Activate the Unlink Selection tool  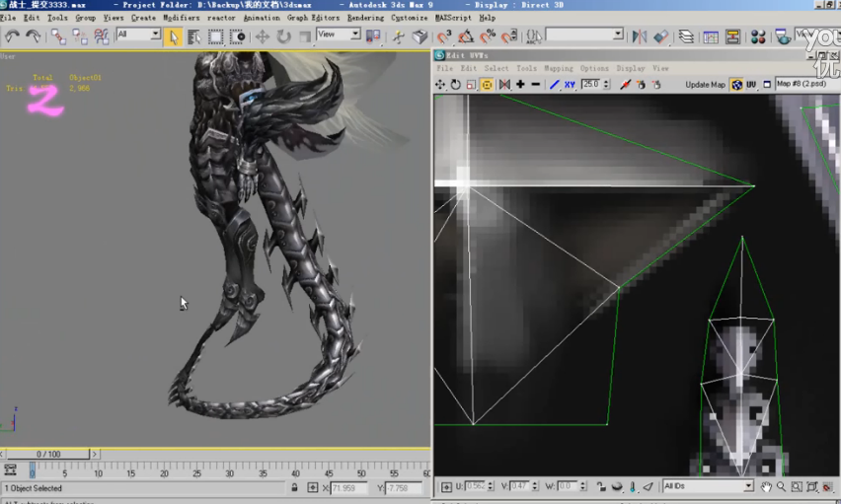tap(80, 36)
